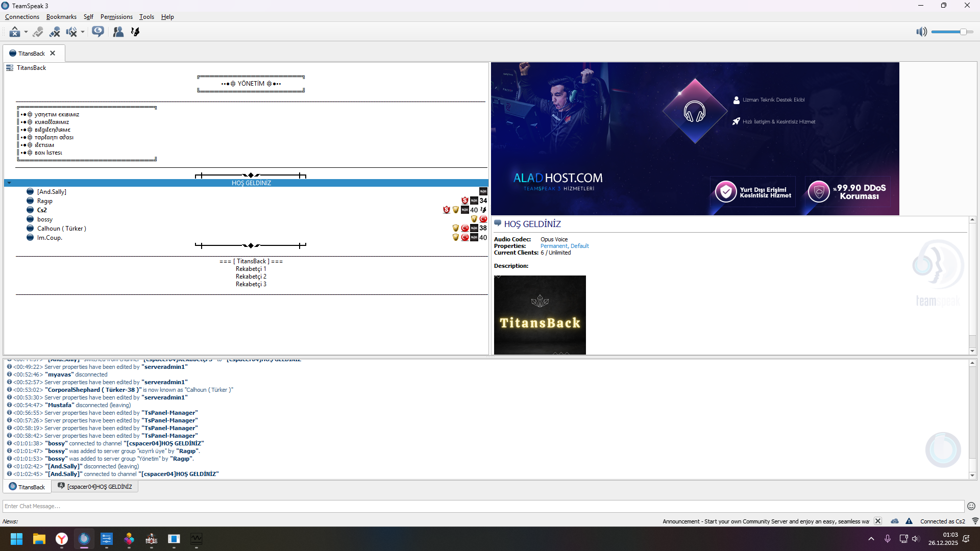Open the Rekabetçi 3 channel
980x551 pixels.
tap(251, 284)
